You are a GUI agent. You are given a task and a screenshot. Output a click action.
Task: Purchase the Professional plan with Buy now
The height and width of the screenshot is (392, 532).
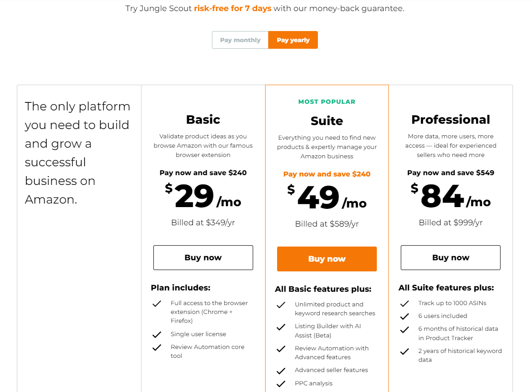pos(450,258)
